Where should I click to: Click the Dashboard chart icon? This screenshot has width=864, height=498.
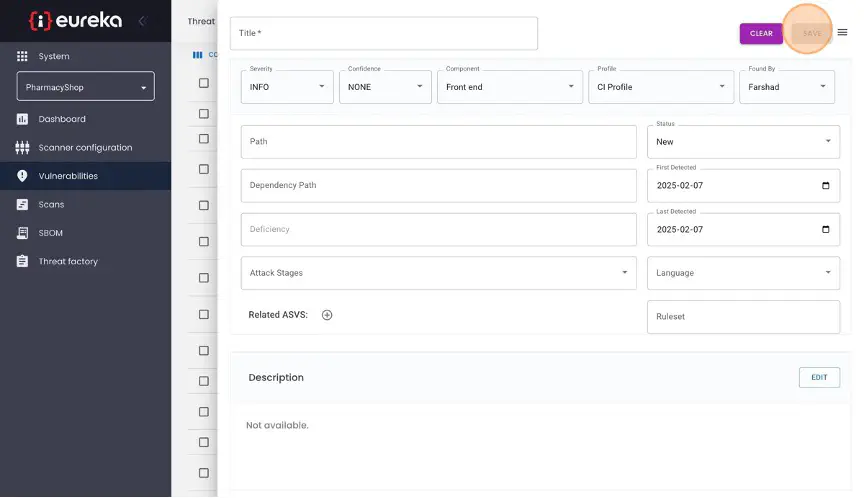22,119
